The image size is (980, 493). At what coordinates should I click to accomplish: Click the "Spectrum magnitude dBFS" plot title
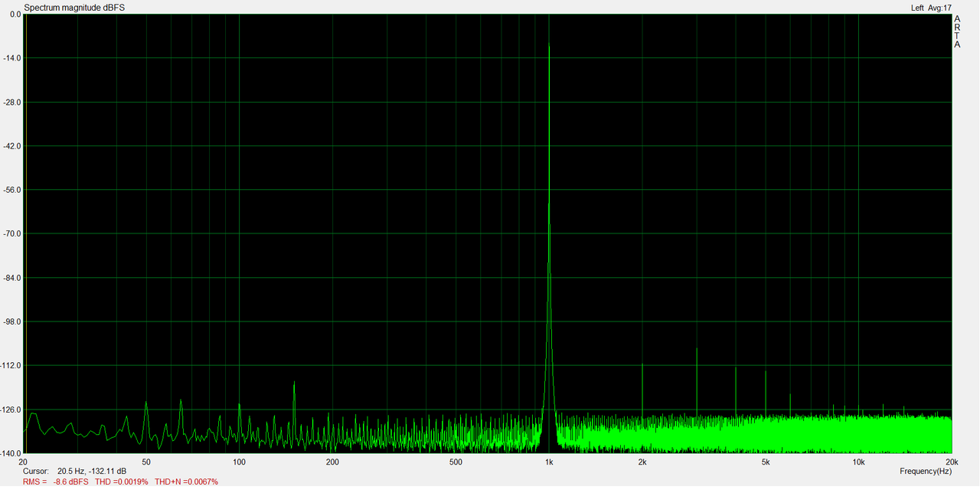pyautogui.click(x=74, y=7)
